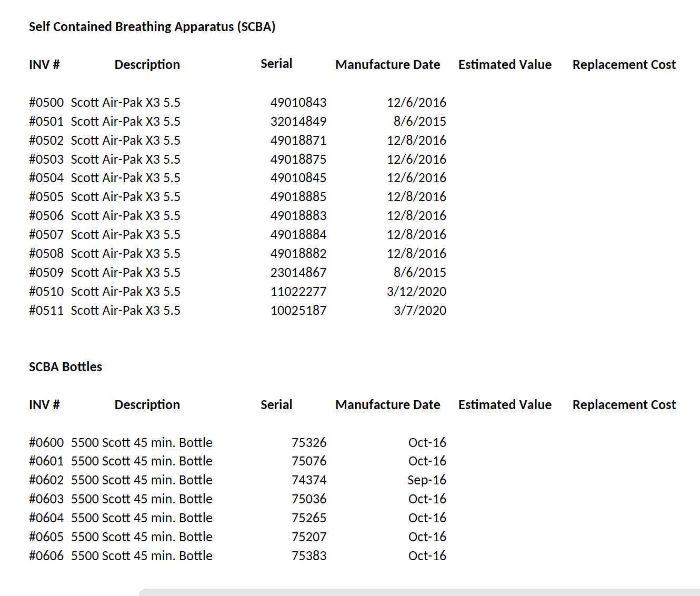The height and width of the screenshot is (596, 700).
Task: Click the Self Contained Breathing Apparatus heading
Action: 152,27
